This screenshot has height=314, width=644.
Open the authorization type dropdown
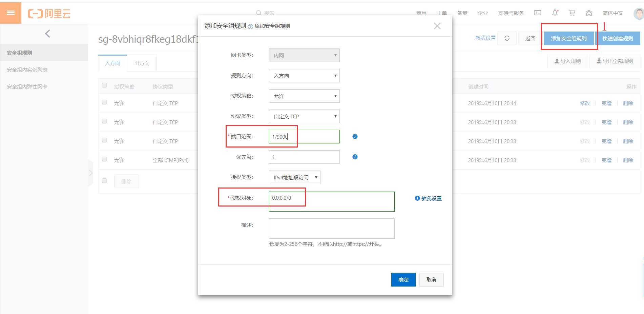click(x=295, y=177)
